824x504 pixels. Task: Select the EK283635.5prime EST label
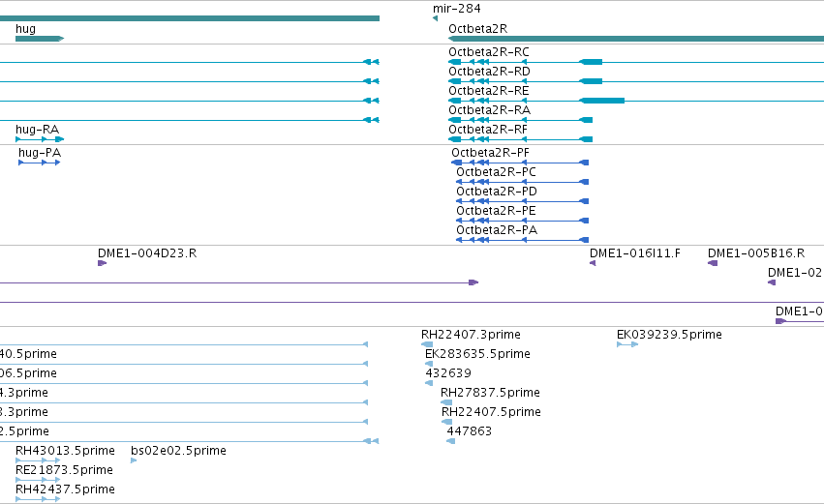click(x=477, y=354)
